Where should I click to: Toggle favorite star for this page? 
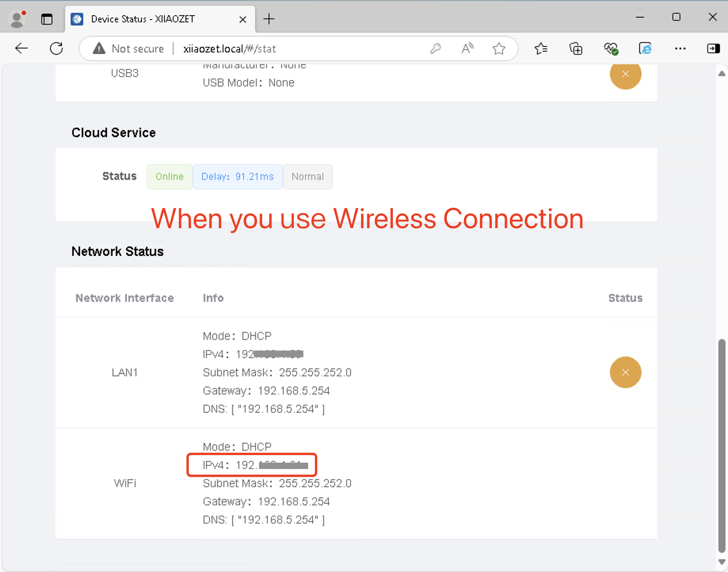499,48
